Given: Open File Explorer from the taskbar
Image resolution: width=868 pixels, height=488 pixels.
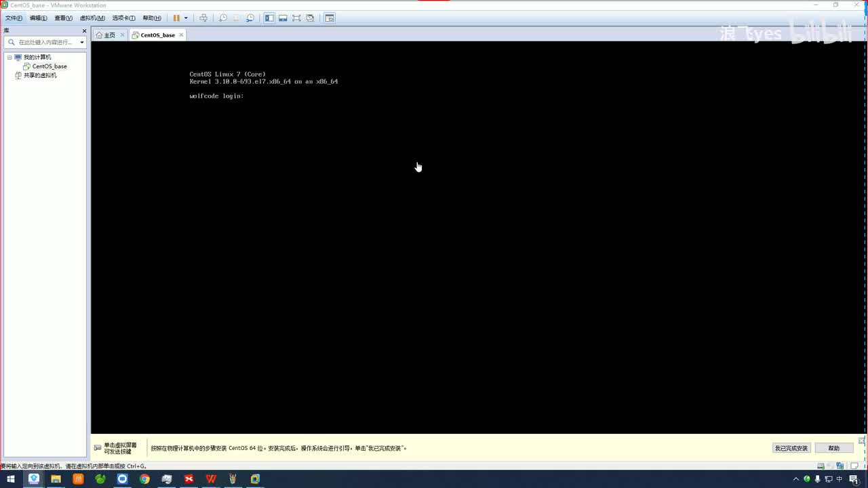Looking at the screenshot, I should tap(56, 479).
